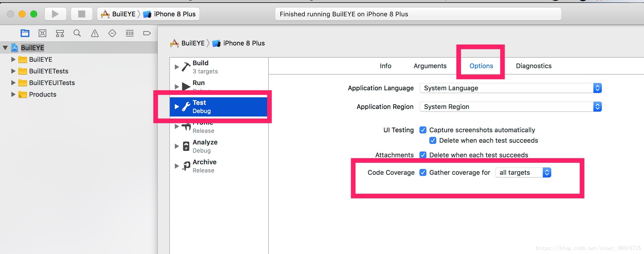Select the Run action play icon
Viewport: 644px width, 254px height.
[x=186, y=86]
